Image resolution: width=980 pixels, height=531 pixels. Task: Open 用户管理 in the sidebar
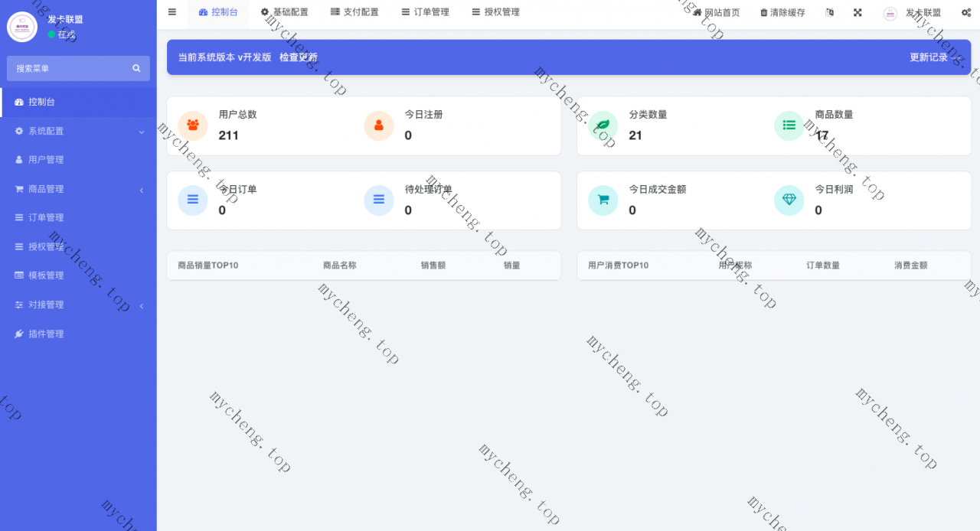pos(78,160)
